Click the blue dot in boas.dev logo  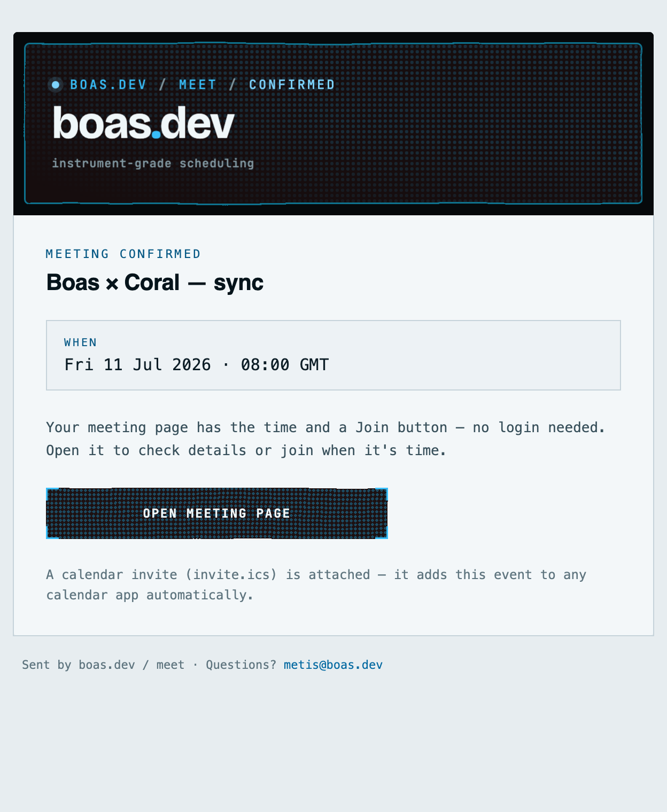[x=156, y=134]
